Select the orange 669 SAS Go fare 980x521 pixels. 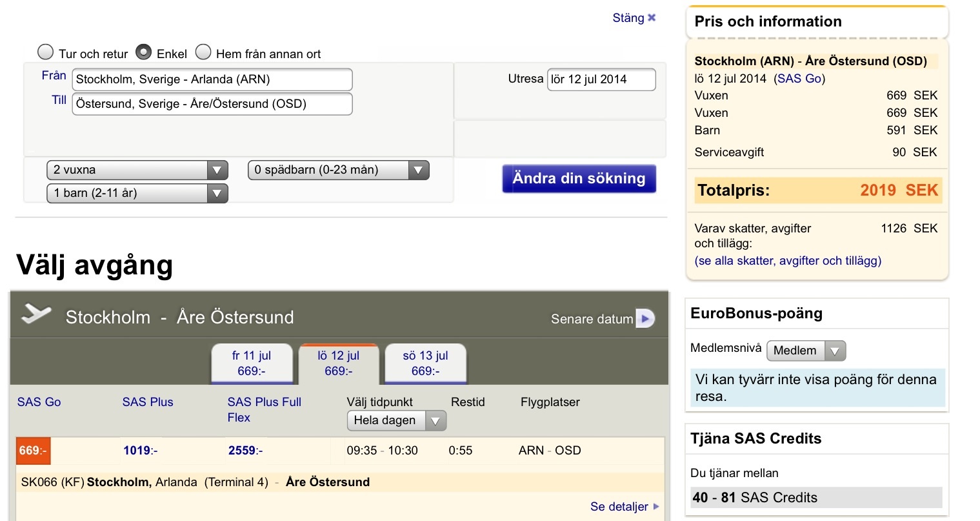click(x=33, y=451)
